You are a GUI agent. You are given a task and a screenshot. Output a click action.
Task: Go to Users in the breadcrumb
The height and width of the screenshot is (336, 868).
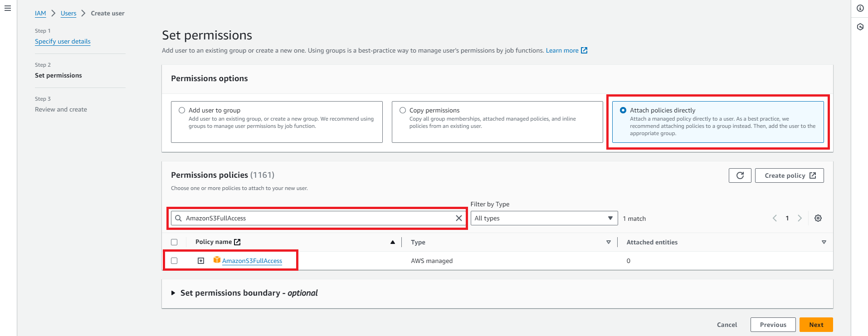pyautogui.click(x=68, y=13)
